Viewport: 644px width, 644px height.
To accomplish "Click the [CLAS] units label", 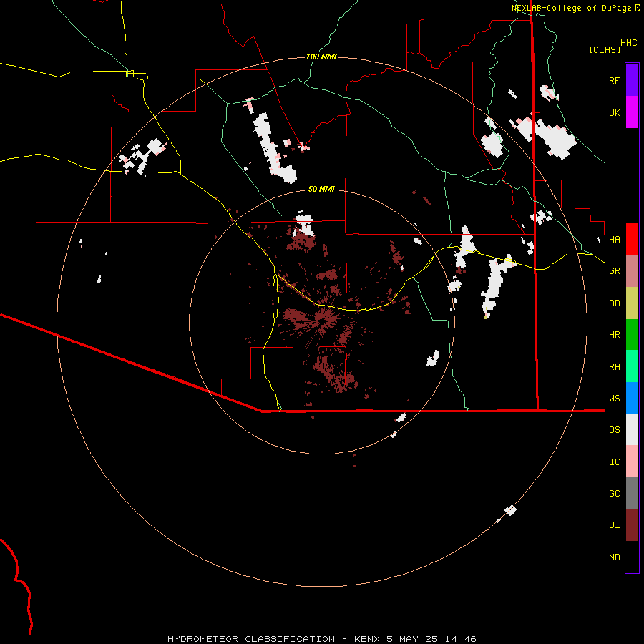I will pos(605,49).
